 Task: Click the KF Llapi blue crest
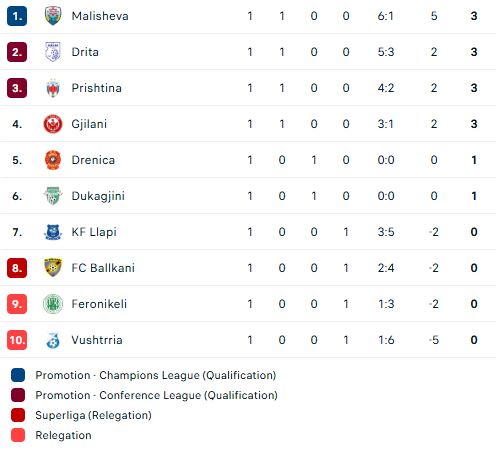(x=53, y=232)
